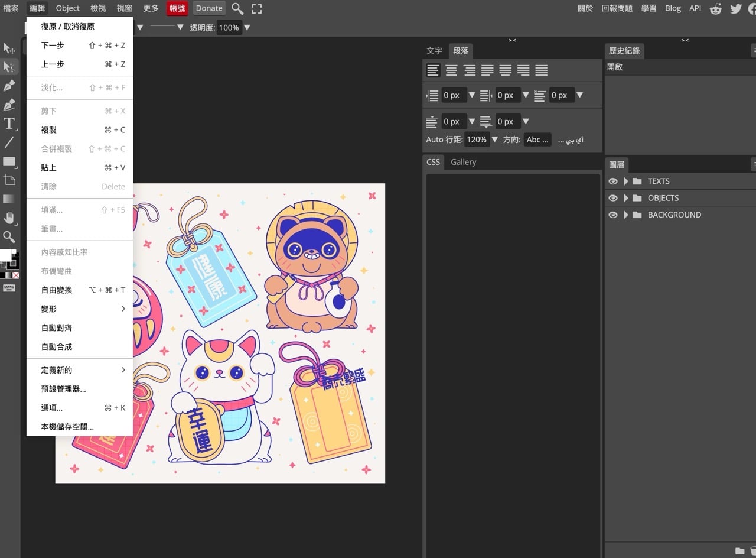Open the on-screen keyboard icon
This screenshot has width=756, height=558.
coord(9,288)
